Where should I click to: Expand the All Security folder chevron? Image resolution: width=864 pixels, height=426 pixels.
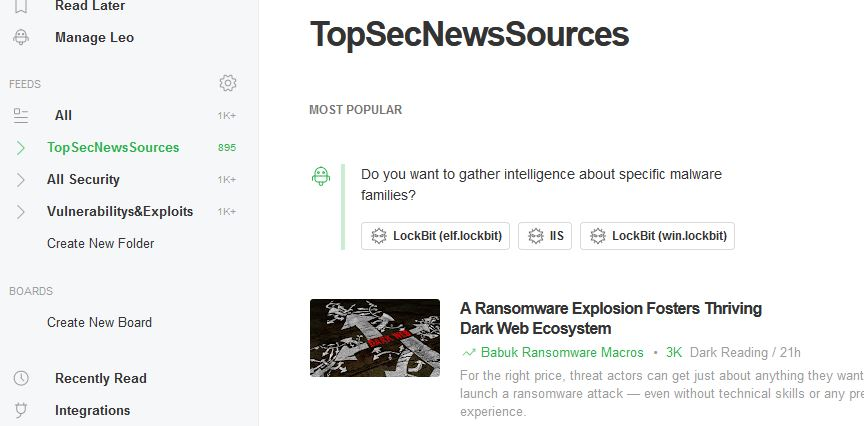[x=20, y=180]
